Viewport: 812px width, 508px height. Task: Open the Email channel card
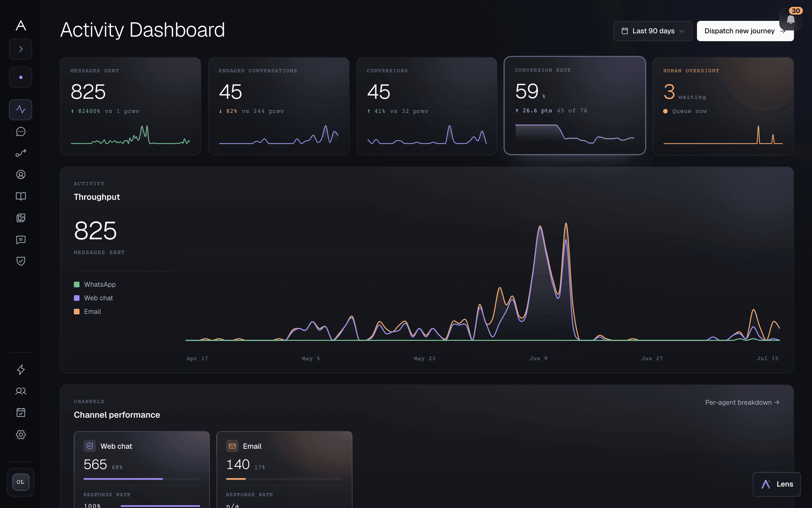[x=284, y=470]
